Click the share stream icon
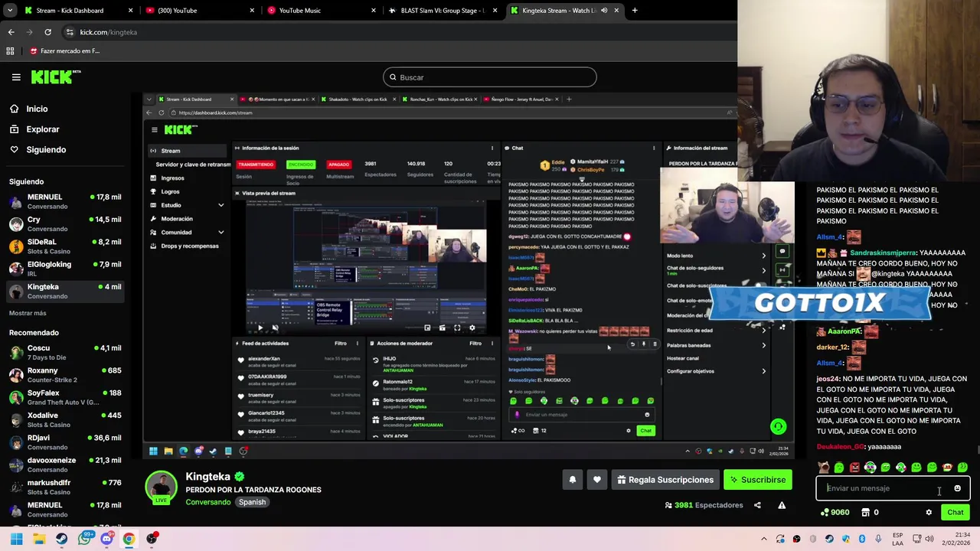The height and width of the screenshot is (551, 980). pyautogui.click(x=757, y=505)
